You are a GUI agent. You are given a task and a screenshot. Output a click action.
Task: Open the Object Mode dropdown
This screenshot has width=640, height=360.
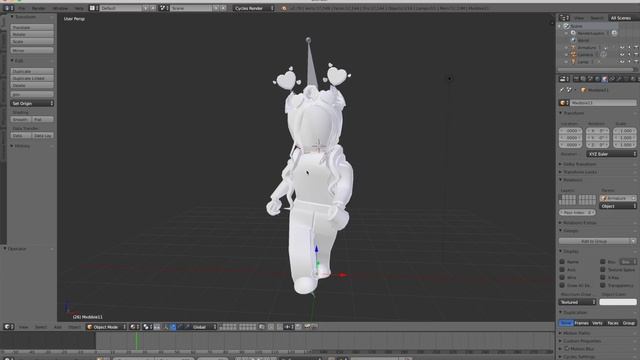coord(106,327)
